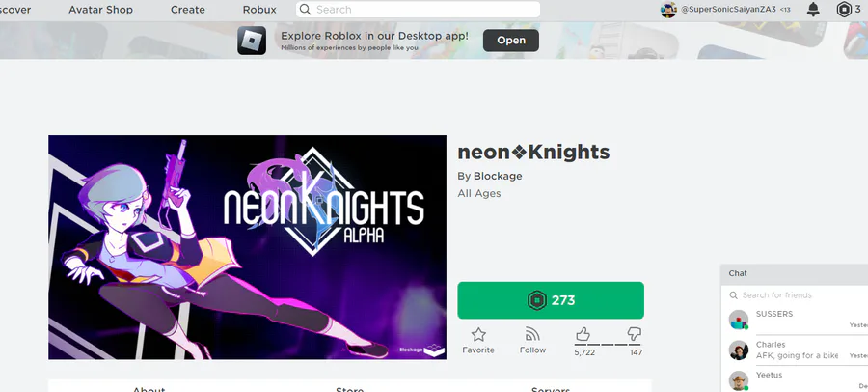868x392 pixels.
Task: Like the game with thumbs up
Action: point(583,334)
